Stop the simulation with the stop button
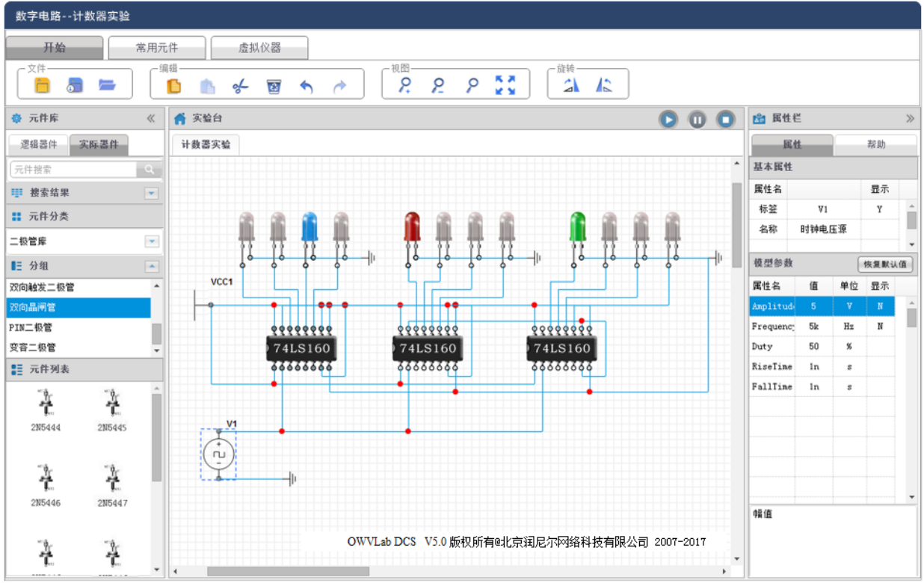The height and width of the screenshot is (583, 924). point(725,120)
